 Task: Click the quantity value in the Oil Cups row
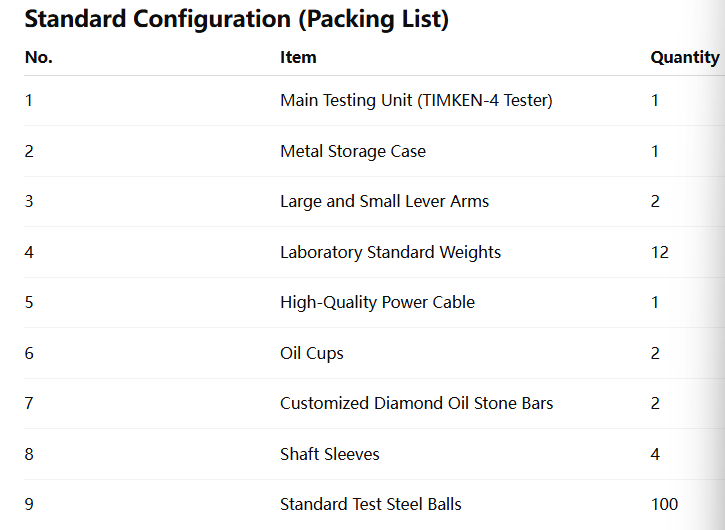(655, 353)
